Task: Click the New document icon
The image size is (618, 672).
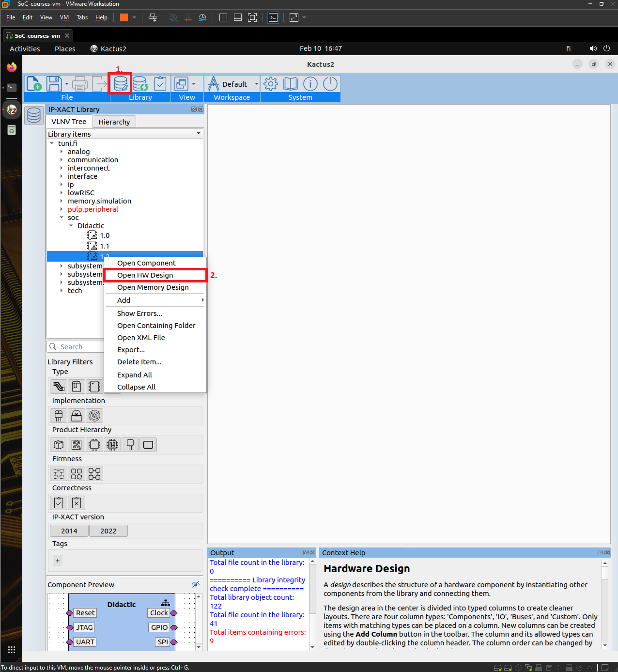Action: [x=34, y=84]
